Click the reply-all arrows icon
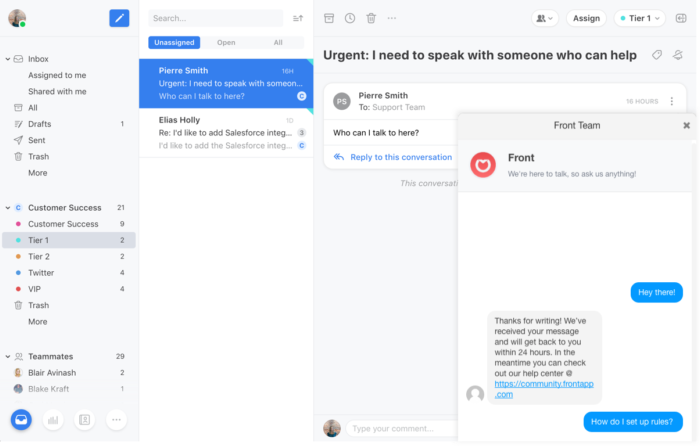The image size is (700, 446). pos(339,157)
